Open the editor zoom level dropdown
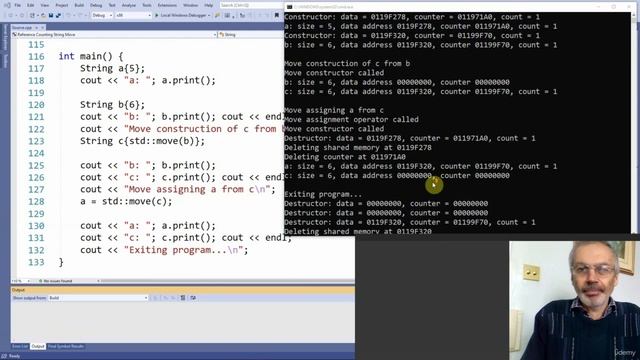 pos(21,281)
